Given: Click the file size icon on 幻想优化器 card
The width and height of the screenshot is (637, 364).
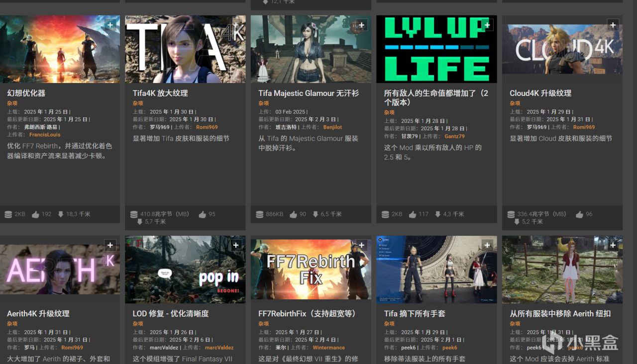Looking at the screenshot, I should tap(8, 214).
